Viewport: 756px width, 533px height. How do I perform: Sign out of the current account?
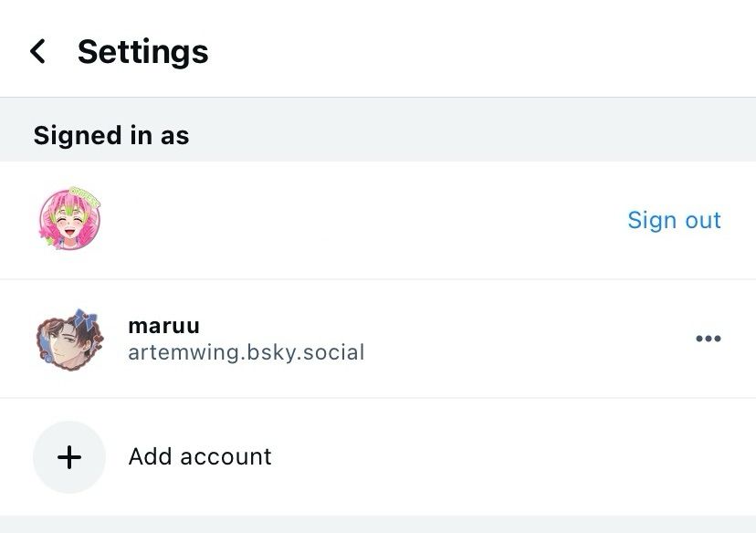click(x=674, y=220)
